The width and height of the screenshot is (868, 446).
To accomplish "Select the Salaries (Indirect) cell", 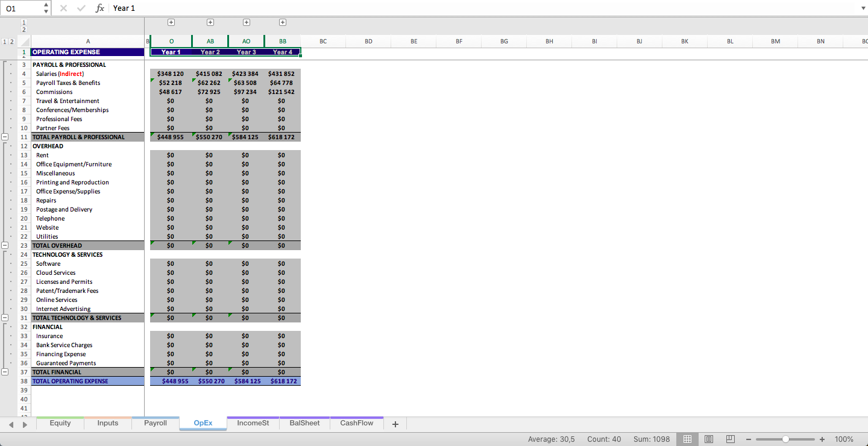I will click(x=88, y=74).
